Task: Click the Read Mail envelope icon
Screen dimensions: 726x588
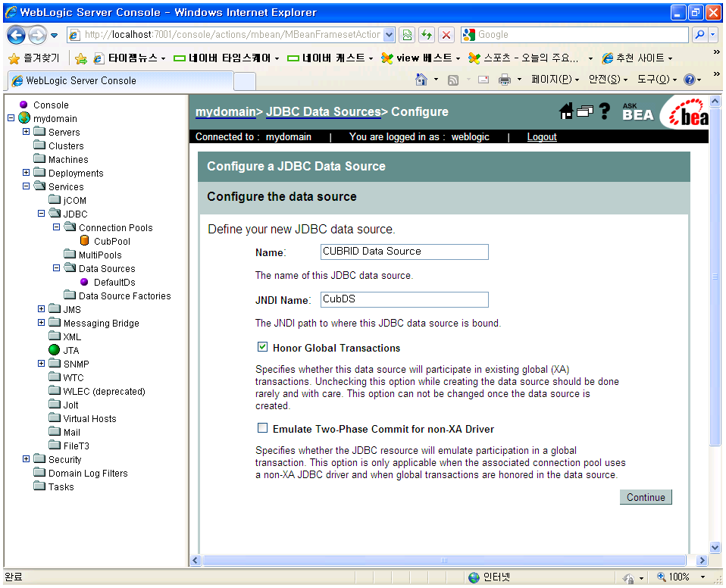Action: tap(483, 80)
